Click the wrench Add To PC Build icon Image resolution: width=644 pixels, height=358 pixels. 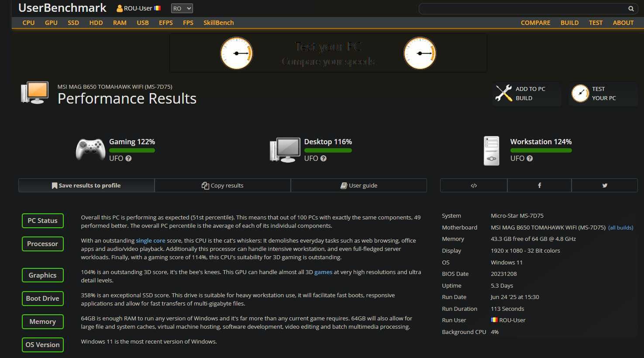pos(503,93)
